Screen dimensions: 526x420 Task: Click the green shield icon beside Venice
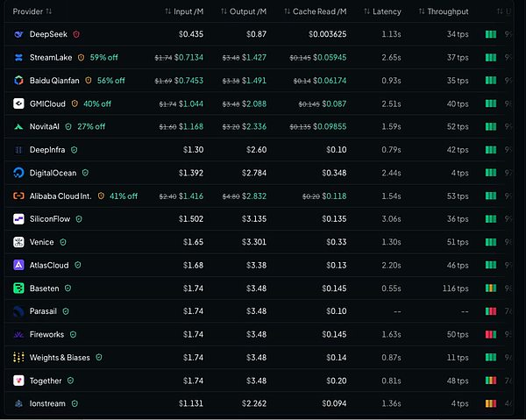[63, 242]
